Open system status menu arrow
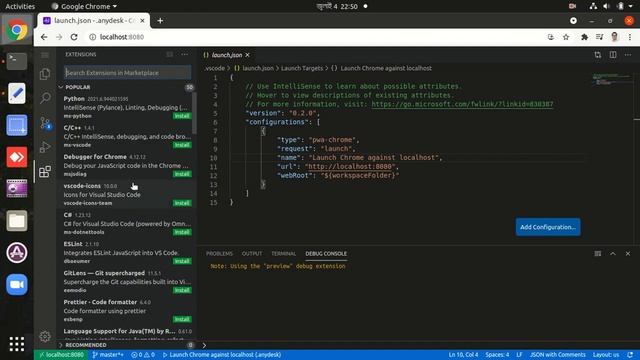640x360 pixels. point(632,6)
